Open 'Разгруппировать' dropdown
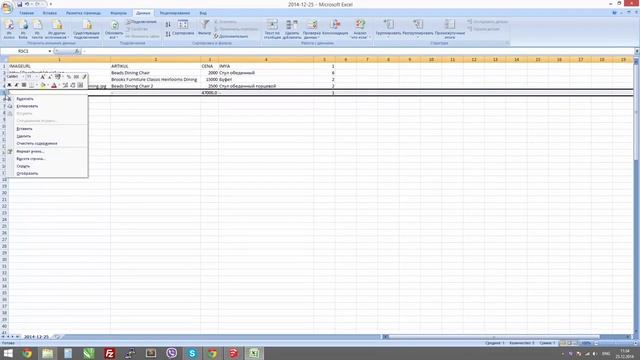The width and height of the screenshot is (640, 360). [x=418, y=29]
